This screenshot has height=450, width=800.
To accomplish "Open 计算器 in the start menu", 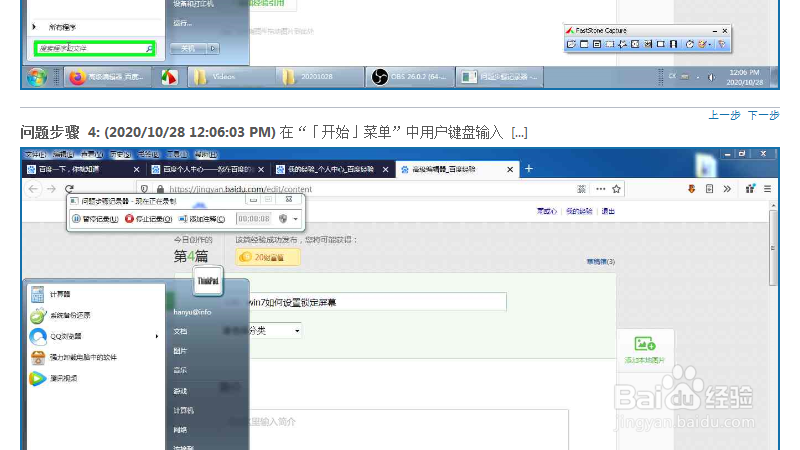I will 95,294.
